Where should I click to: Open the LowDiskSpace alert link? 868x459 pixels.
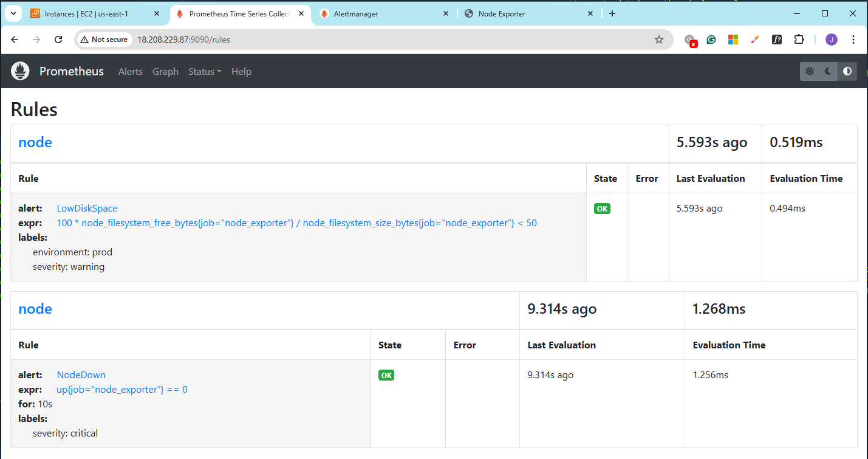(87, 209)
